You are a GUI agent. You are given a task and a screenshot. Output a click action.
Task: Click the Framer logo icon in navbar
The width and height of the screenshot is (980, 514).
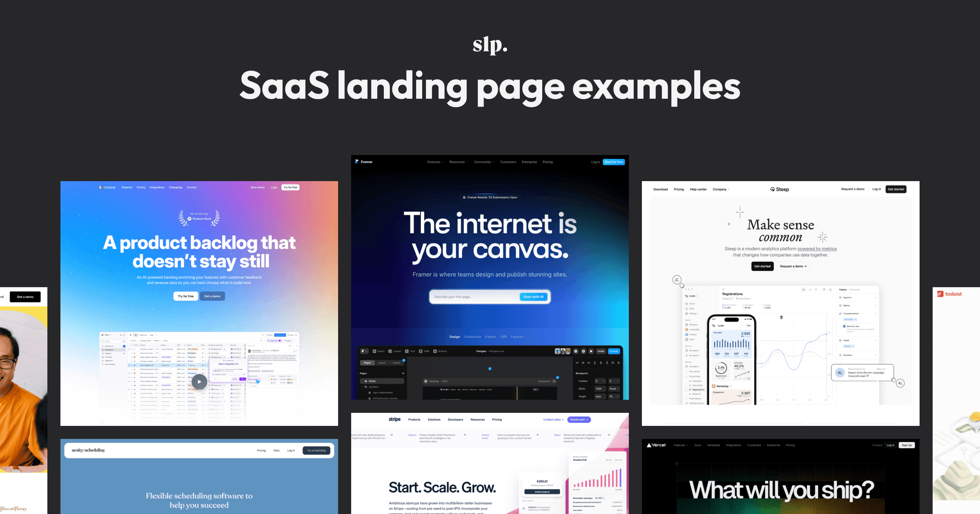tap(359, 162)
